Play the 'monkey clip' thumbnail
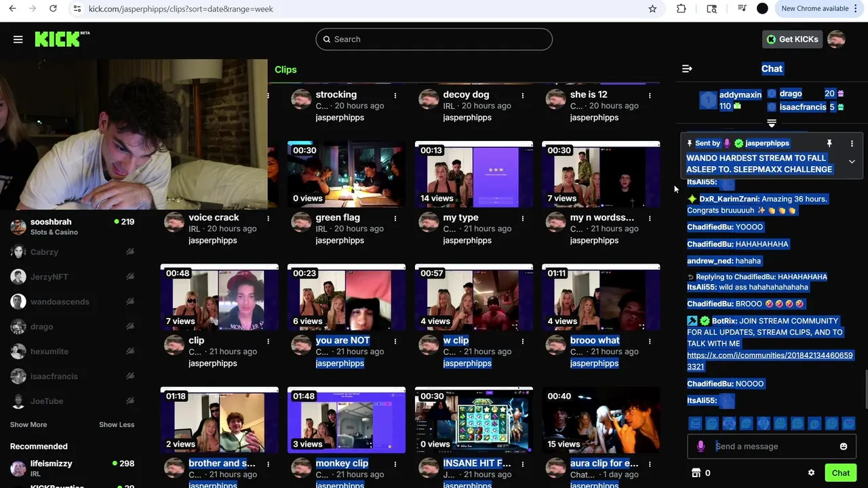 coord(347,420)
